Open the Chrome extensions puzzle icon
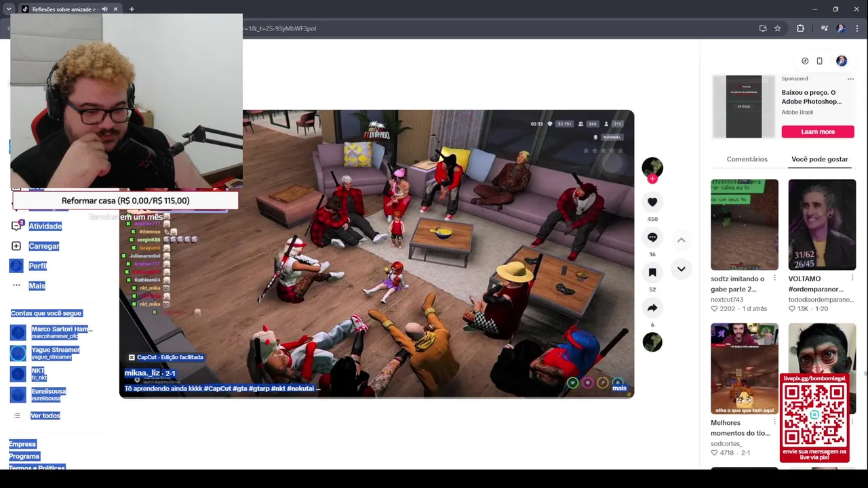 [x=800, y=28]
